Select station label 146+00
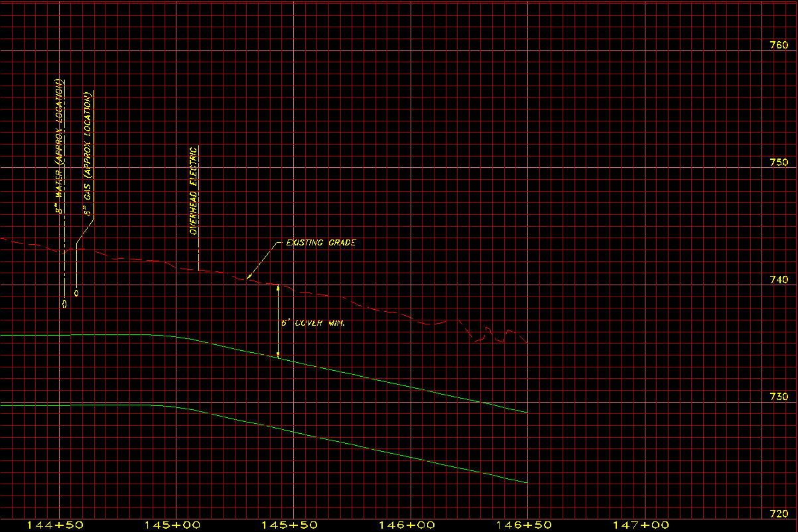Image resolution: width=798 pixels, height=532 pixels. coord(407,525)
